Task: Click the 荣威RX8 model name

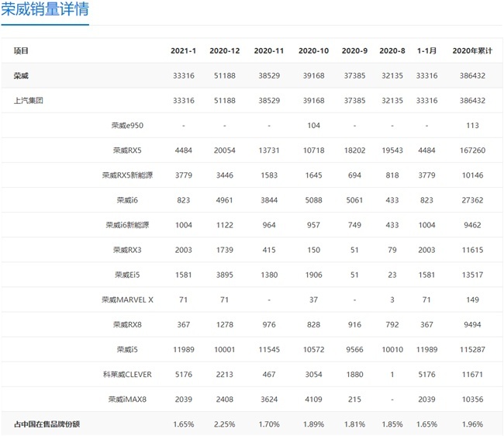Action: pyautogui.click(x=127, y=325)
